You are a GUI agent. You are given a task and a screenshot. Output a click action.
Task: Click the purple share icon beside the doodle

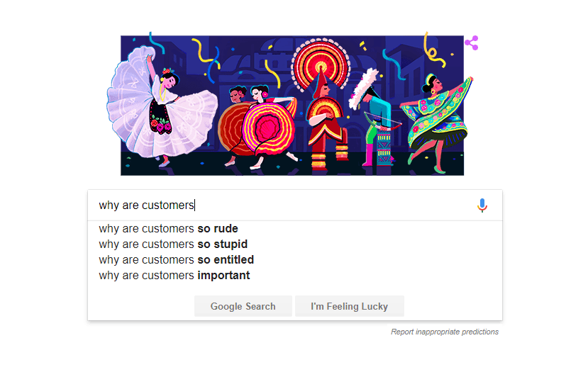472,43
